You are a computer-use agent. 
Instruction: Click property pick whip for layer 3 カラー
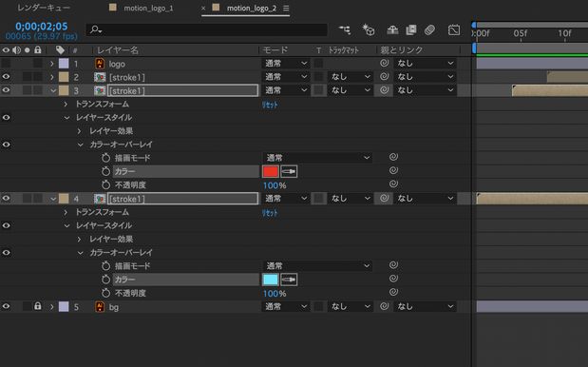click(x=393, y=170)
